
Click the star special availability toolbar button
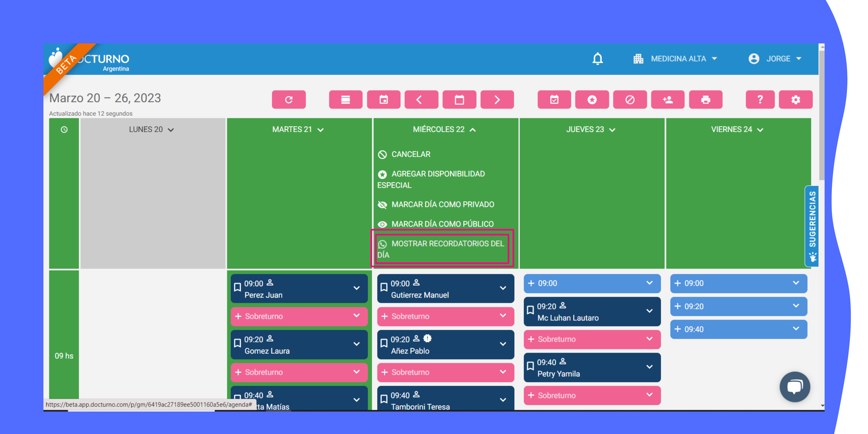click(x=592, y=99)
